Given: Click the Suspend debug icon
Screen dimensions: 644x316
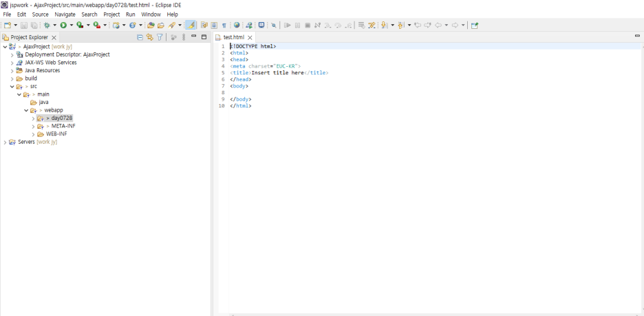Looking at the screenshot, I should [x=297, y=25].
